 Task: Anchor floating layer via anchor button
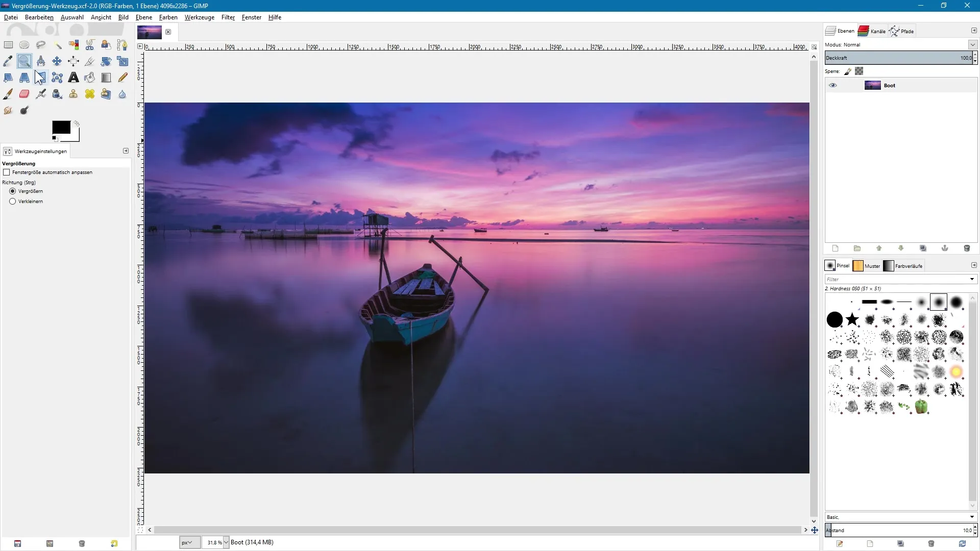[945, 248]
